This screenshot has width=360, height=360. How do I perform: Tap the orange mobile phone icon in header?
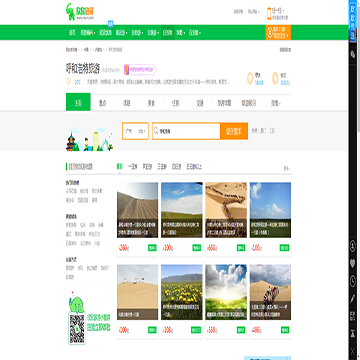[269, 14]
